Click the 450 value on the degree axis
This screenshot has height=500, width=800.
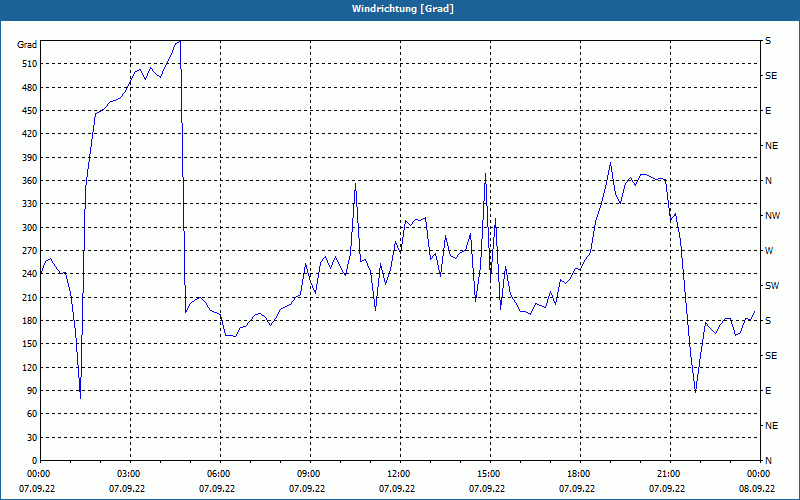click(29, 111)
